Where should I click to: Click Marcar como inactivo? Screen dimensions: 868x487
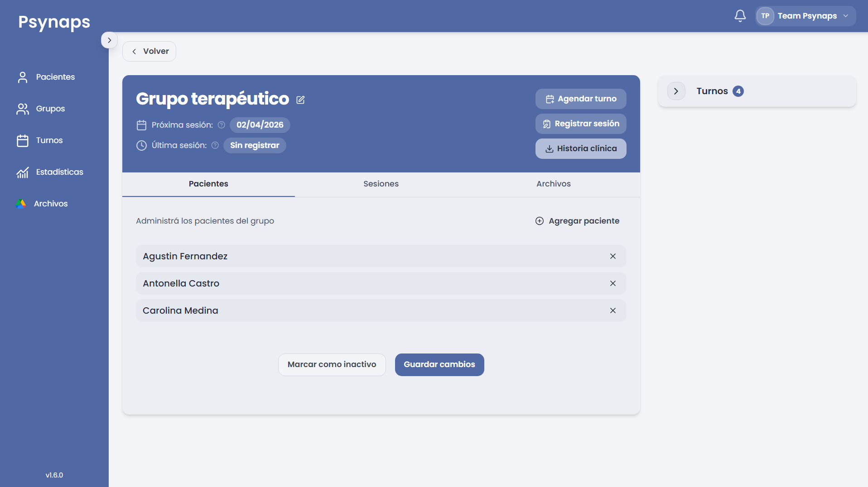(x=332, y=365)
